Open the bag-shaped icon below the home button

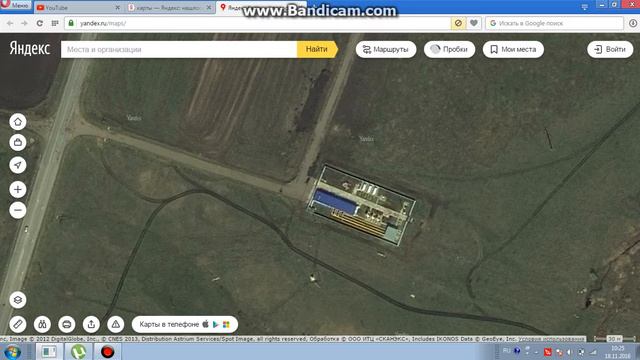(x=18, y=142)
